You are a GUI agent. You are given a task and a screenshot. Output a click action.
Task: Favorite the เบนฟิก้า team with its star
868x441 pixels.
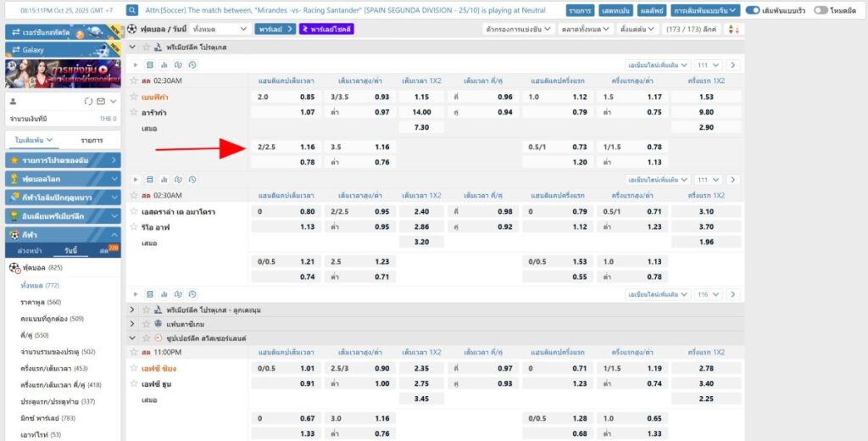[x=133, y=97]
